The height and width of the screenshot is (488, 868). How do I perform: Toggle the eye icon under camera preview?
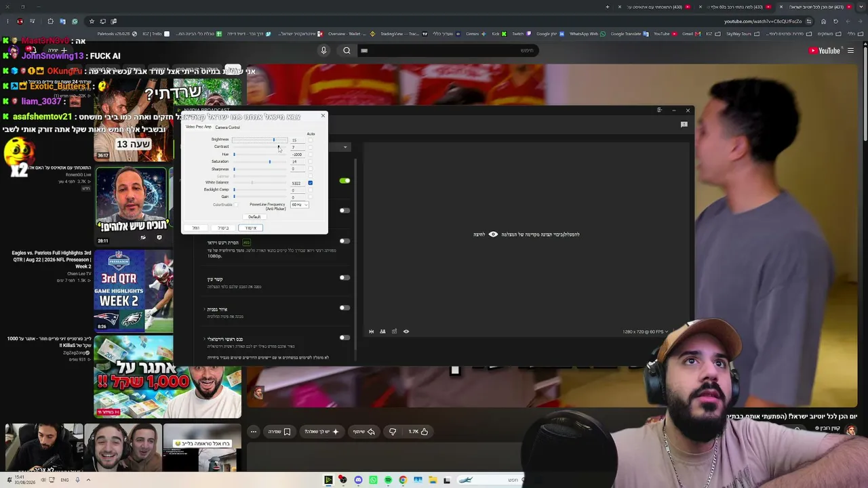(x=406, y=331)
